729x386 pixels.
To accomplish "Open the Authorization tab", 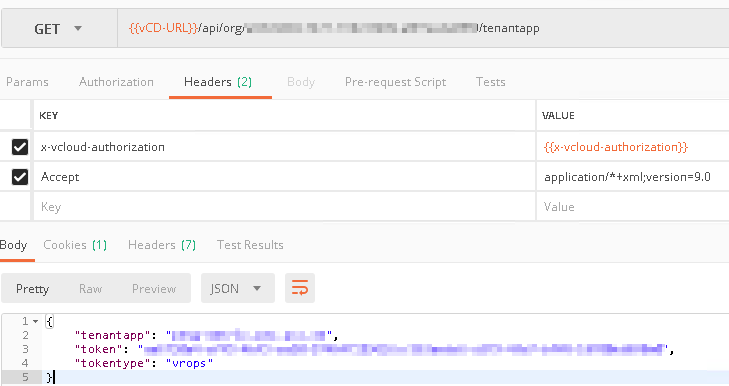I will pos(116,82).
